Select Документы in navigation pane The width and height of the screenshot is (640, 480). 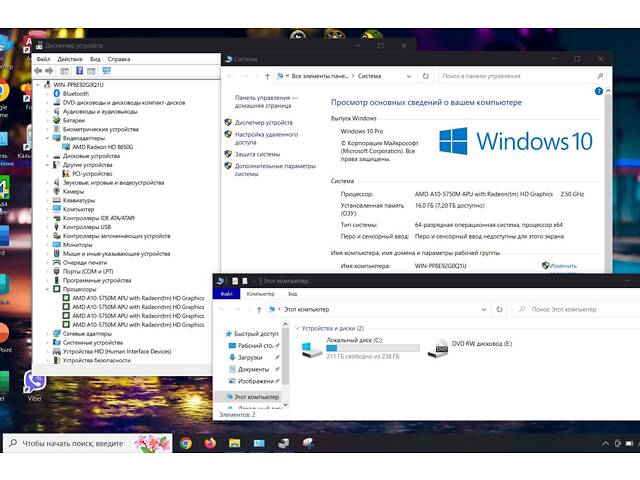click(x=253, y=369)
